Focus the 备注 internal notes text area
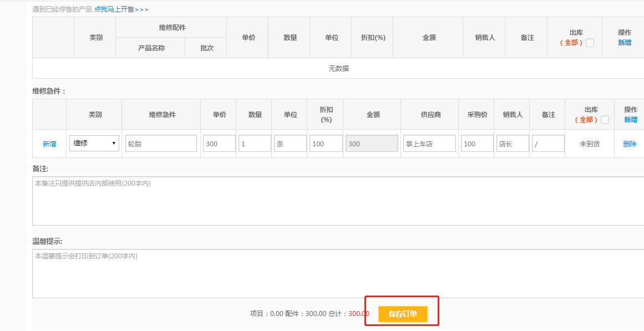644x331 pixels. (x=337, y=201)
